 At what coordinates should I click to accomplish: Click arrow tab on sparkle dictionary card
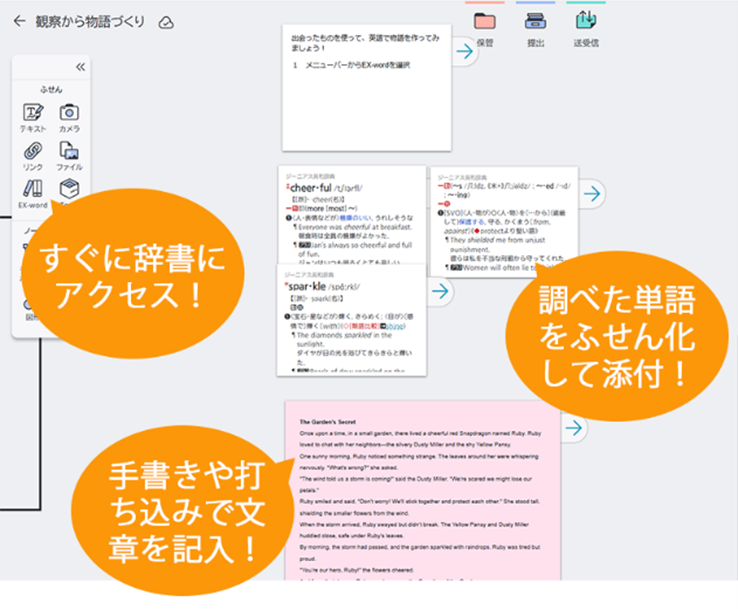pos(438,291)
